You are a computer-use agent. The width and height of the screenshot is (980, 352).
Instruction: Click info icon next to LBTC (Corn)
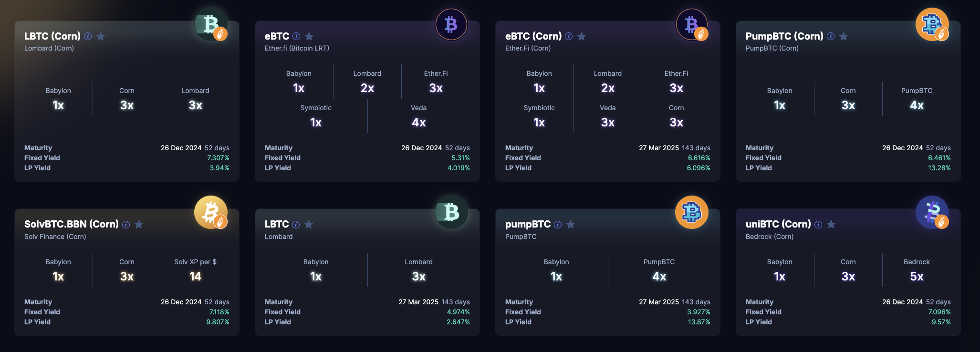(x=88, y=36)
